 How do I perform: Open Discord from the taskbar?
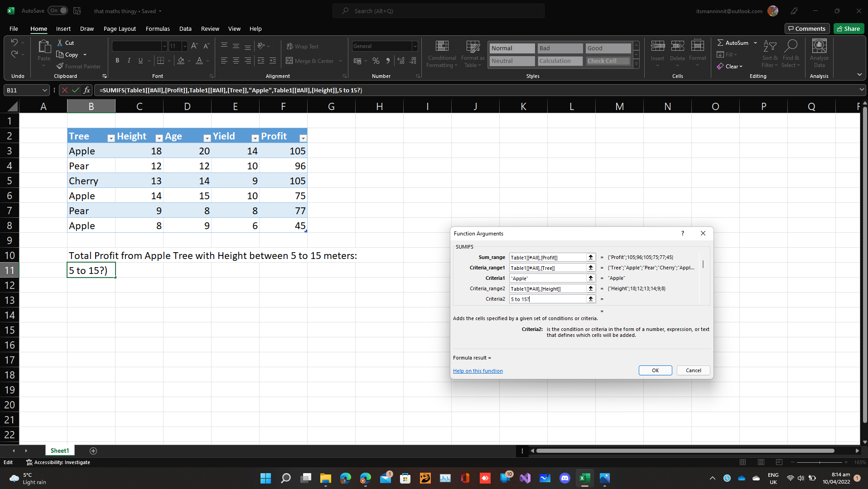point(564,478)
